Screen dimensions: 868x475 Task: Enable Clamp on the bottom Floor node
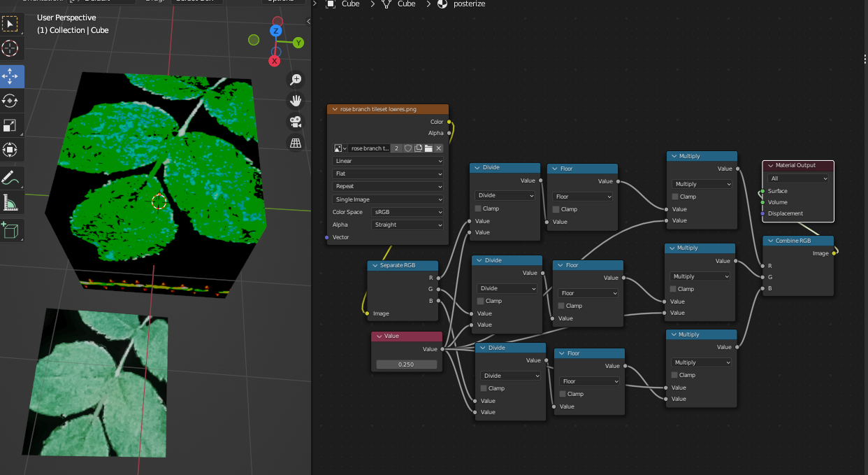[562, 394]
